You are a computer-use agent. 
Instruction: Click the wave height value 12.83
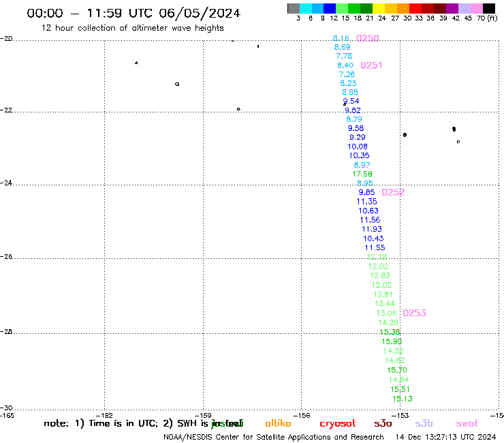tap(380, 276)
